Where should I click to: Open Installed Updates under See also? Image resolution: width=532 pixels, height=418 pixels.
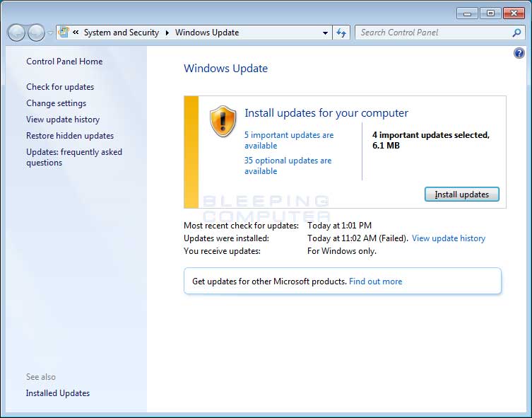pyautogui.click(x=58, y=393)
